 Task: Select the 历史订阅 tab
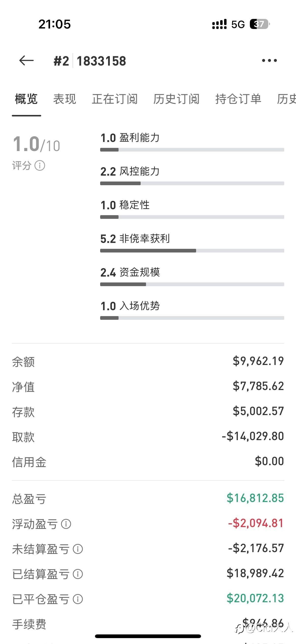(176, 99)
